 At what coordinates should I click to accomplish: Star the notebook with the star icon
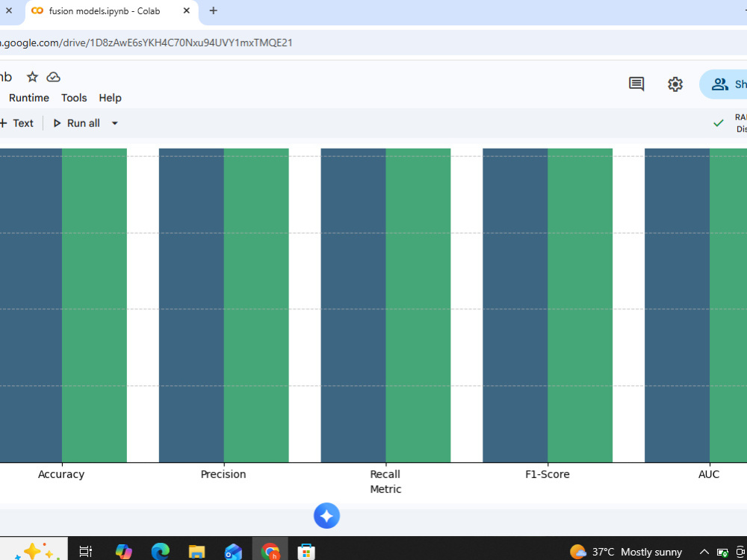click(32, 77)
